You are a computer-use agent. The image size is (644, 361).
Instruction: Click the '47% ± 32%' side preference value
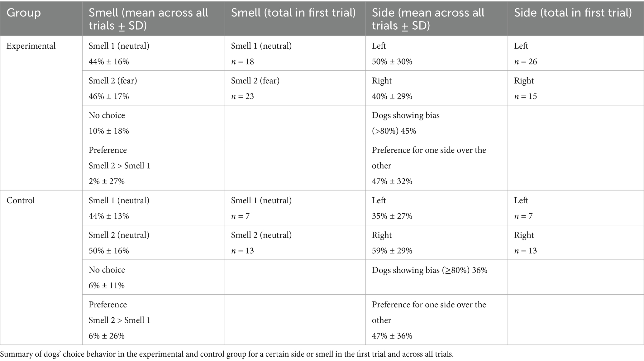click(x=392, y=181)
